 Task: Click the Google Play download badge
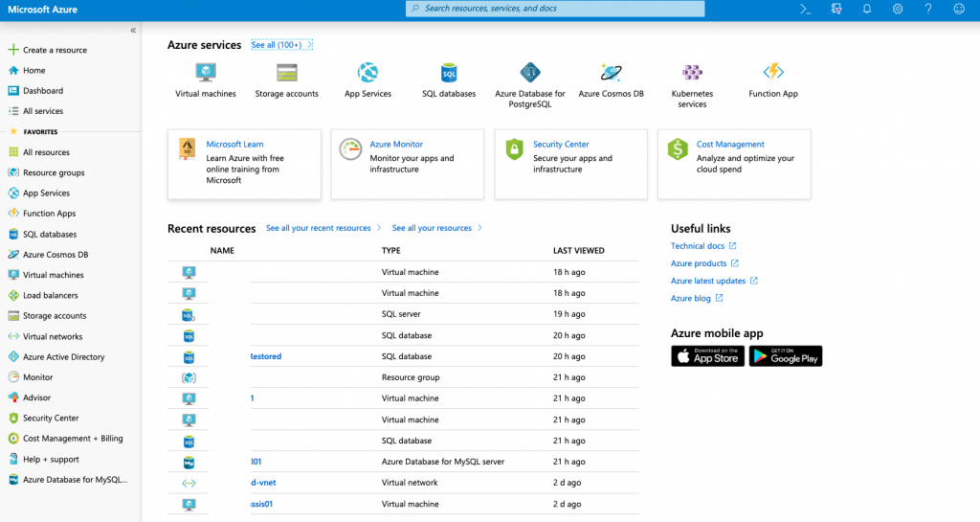pos(786,356)
